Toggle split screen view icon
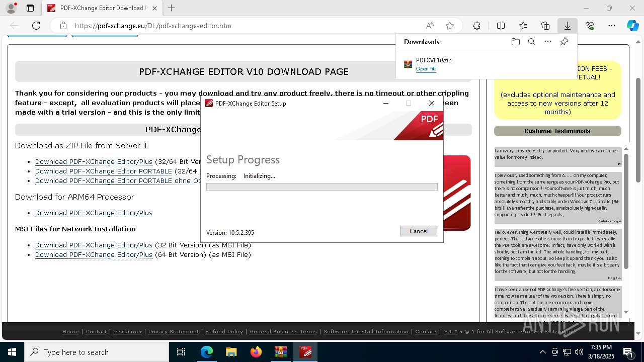The image size is (644, 362). click(501, 26)
